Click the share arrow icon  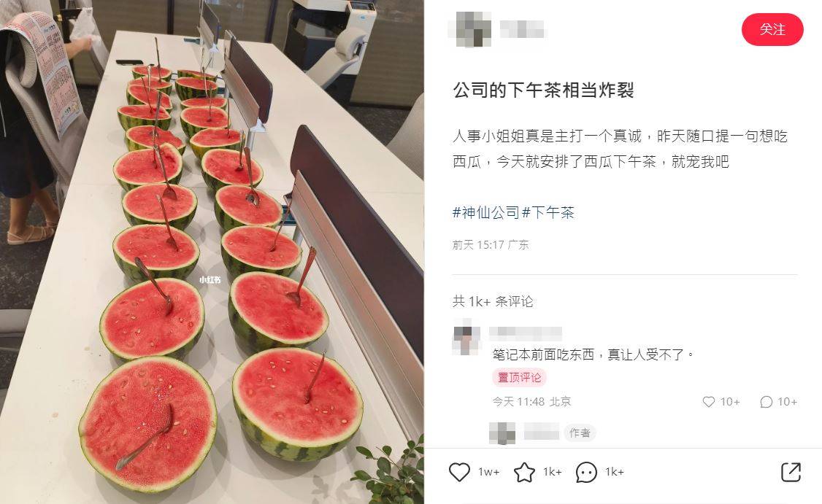click(791, 472)
